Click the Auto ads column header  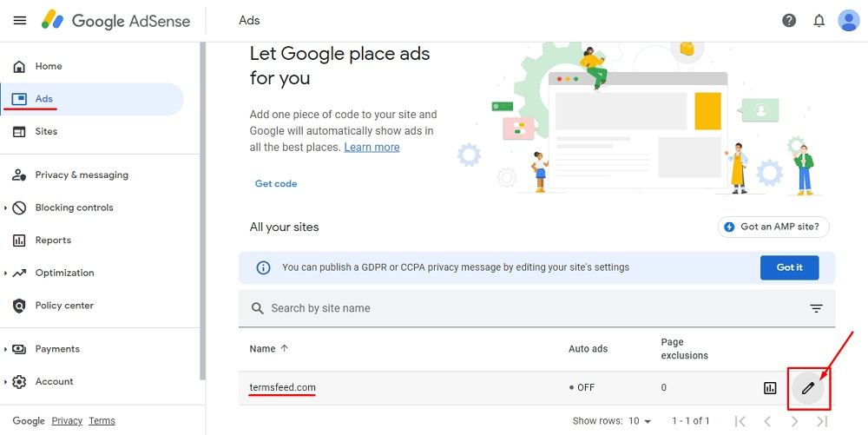point(588,349)
